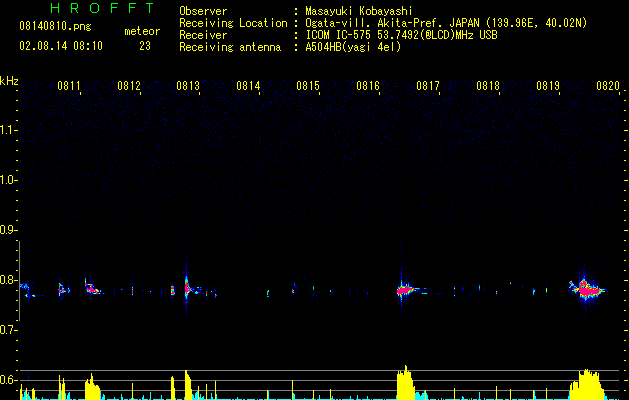Click the Receiver label
The image size is (629, 400).
pyautogui.click(x=203, y=35)
